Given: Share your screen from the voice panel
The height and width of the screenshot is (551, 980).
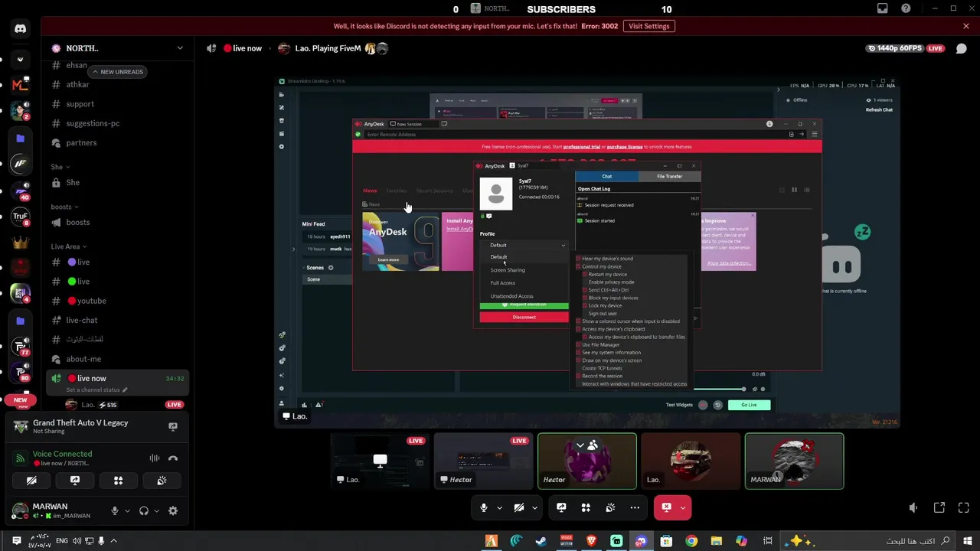Looking at the screenshot, I should tap(75, 481).
